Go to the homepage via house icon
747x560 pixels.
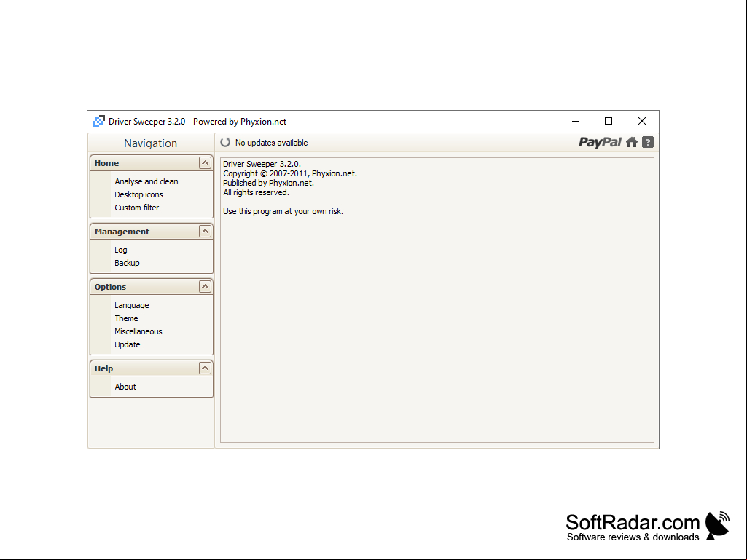(x=632, y=143)
